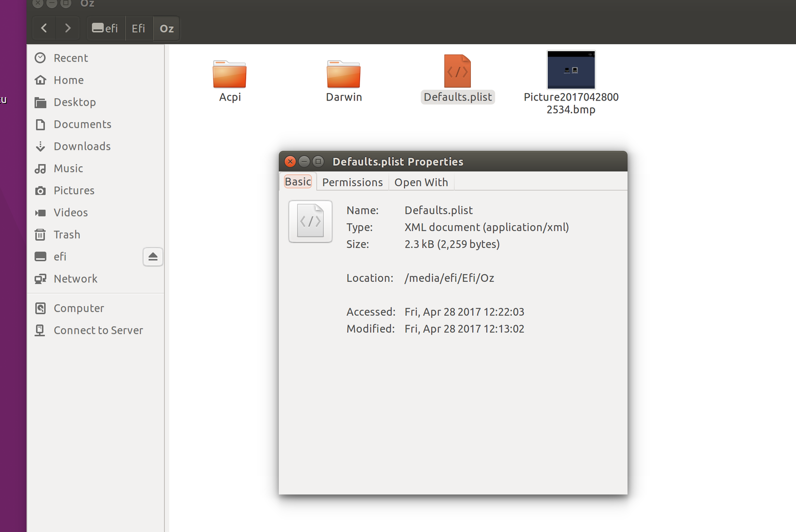Click the back navigation arrow
796x532 pixels.
click(x=44, y=29)
